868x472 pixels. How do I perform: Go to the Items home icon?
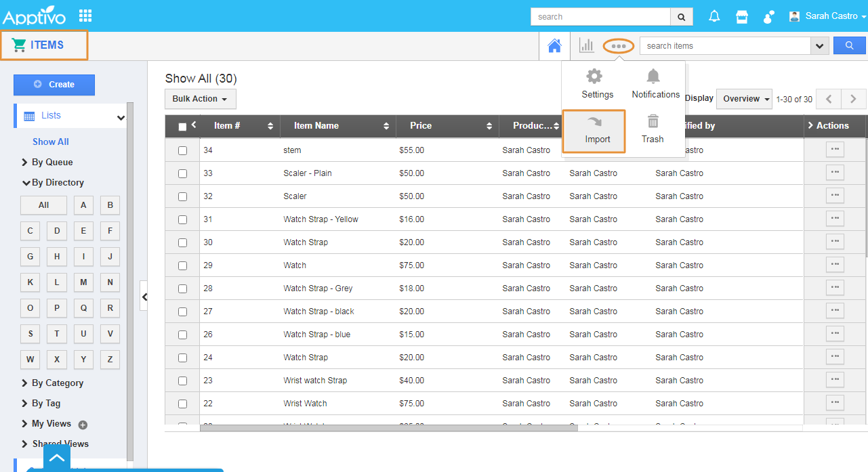[x=554, y=45]
